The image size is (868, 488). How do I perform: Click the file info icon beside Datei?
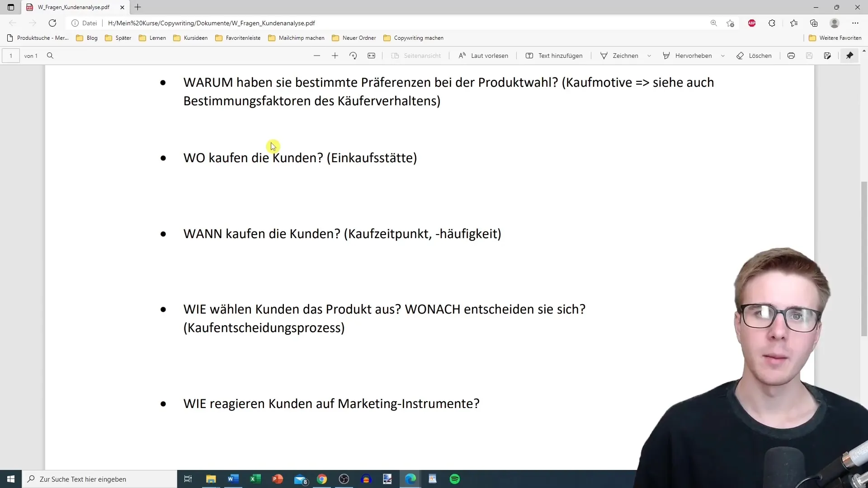[x=75, y=23]
